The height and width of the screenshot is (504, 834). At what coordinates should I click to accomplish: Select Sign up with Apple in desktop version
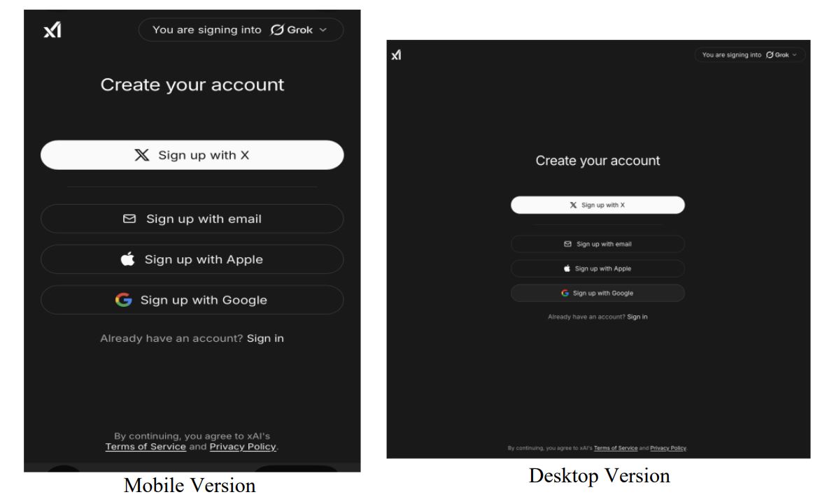598,268
